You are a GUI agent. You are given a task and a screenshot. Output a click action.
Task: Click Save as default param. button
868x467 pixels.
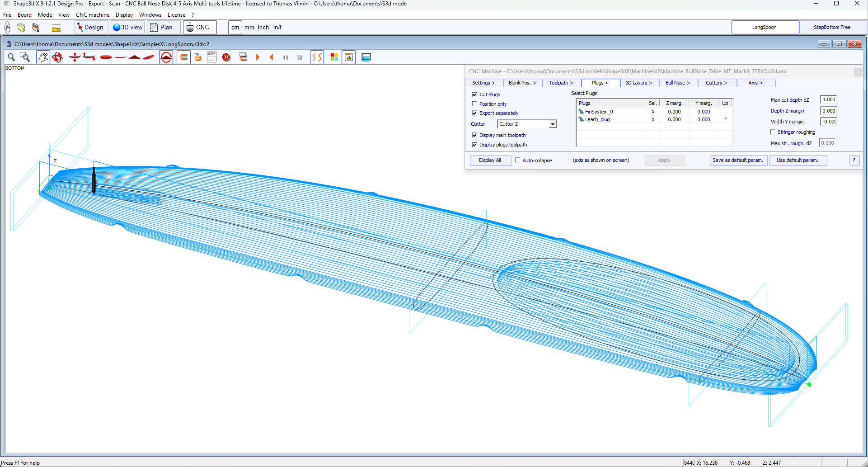coord(737,160)
